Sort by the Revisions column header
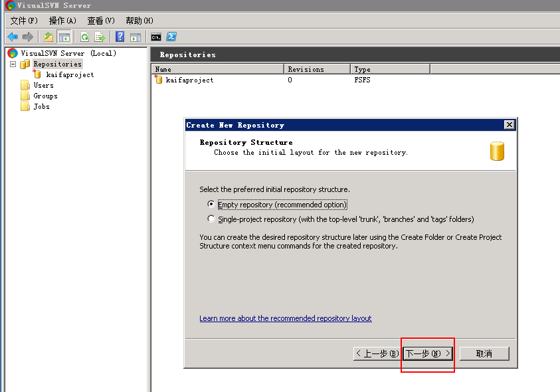The image size is (560, 392). [x=317, y=69]
